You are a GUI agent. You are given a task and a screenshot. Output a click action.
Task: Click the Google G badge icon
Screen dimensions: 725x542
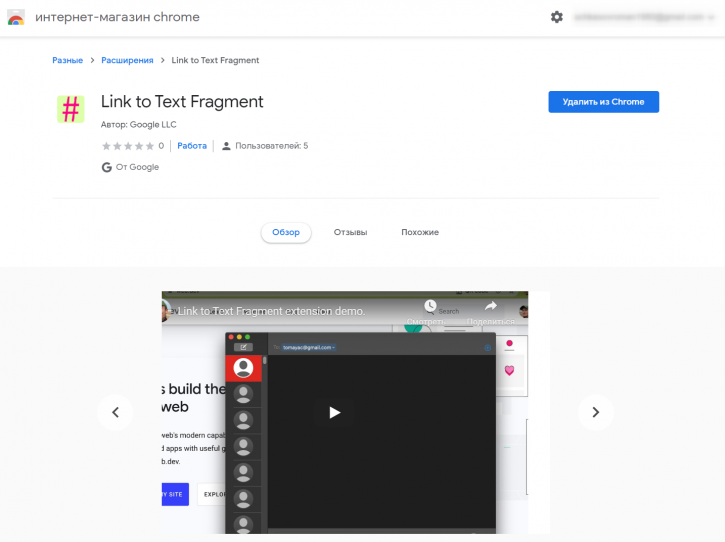point(107,167)
